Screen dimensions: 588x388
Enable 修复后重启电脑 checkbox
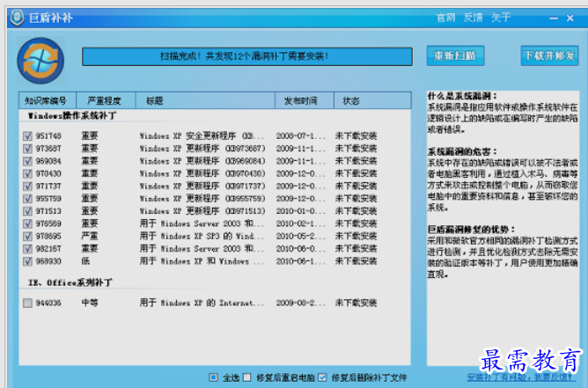point(246,377)
